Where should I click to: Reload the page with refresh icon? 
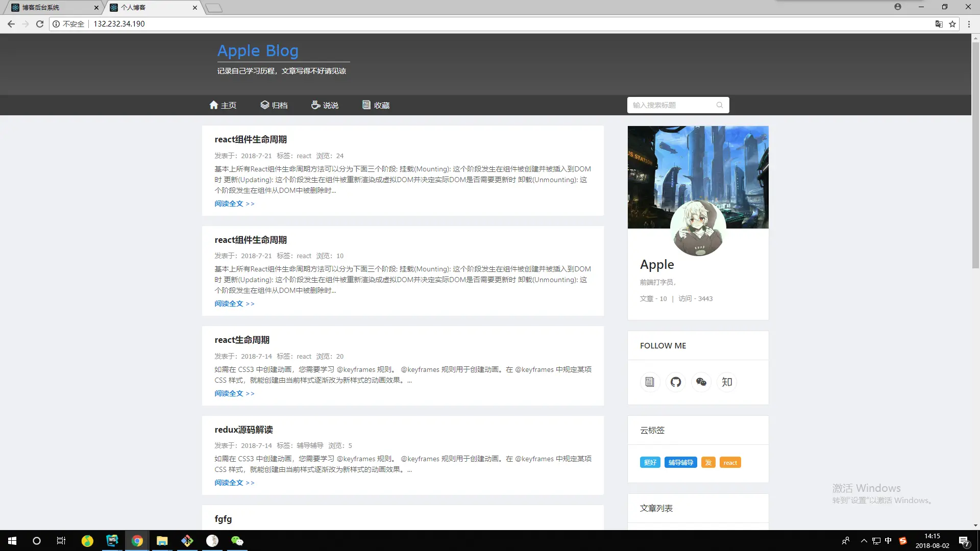click(39, 24)
